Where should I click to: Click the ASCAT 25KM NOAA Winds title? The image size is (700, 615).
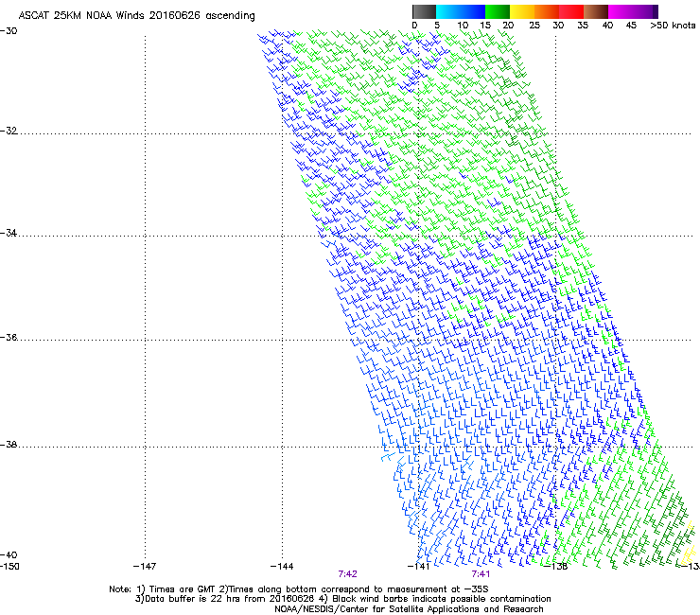136,16
